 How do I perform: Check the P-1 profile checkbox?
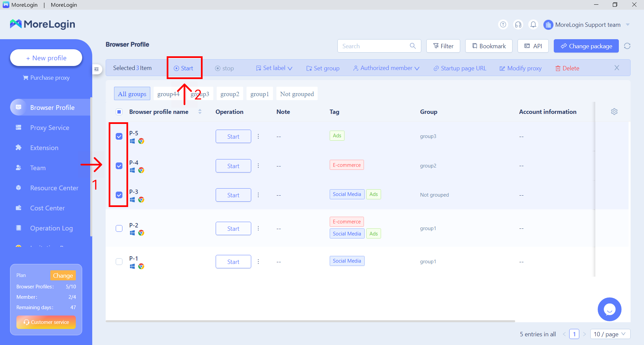[x=119, y=262]
